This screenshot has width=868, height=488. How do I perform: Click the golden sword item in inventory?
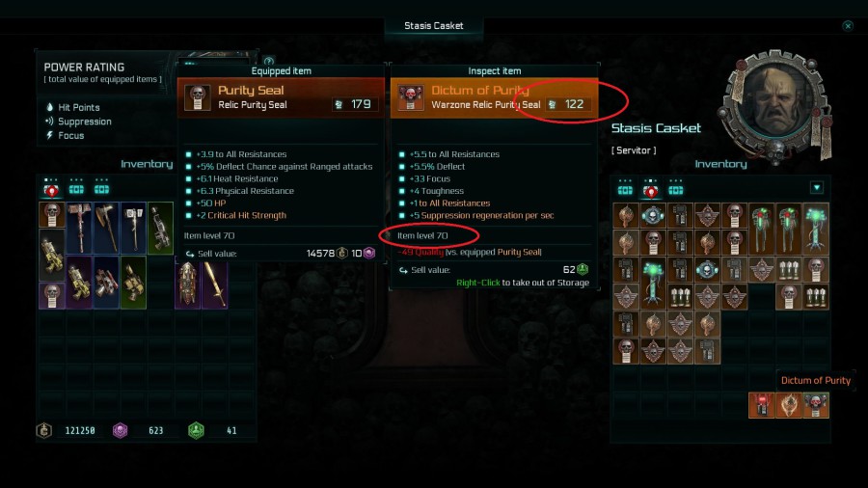pos(215,284)
